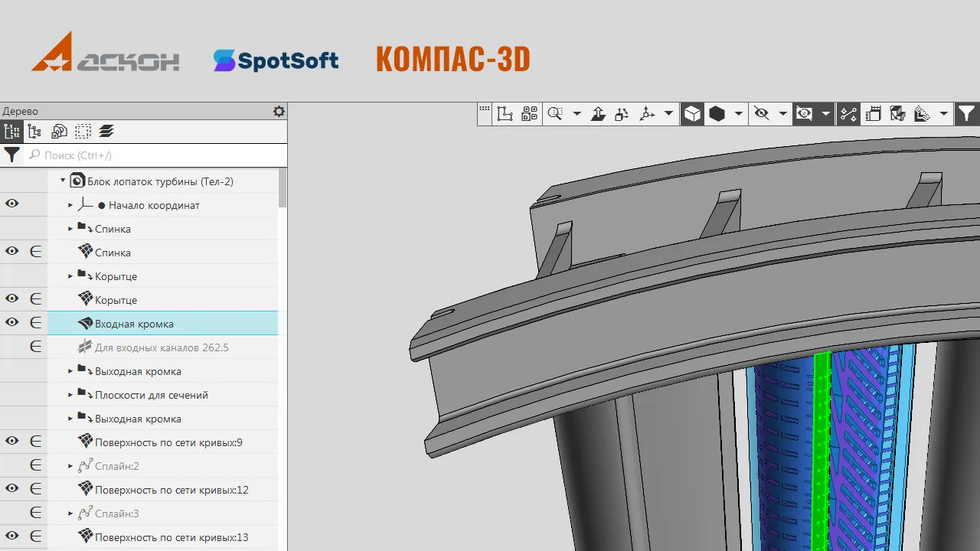The width and height of the screenshot is (980, 551).
Task: Open the visibility filter dropdown arrow
Action: (825, 114)
